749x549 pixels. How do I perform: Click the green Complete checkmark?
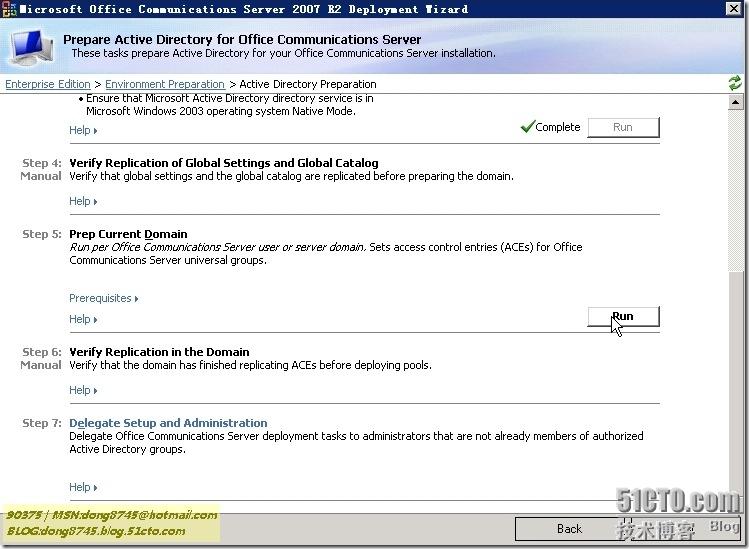point(527,127)
